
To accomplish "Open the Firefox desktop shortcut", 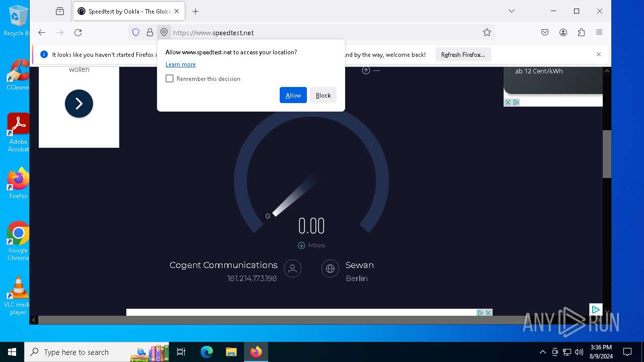I will [18, 183].
